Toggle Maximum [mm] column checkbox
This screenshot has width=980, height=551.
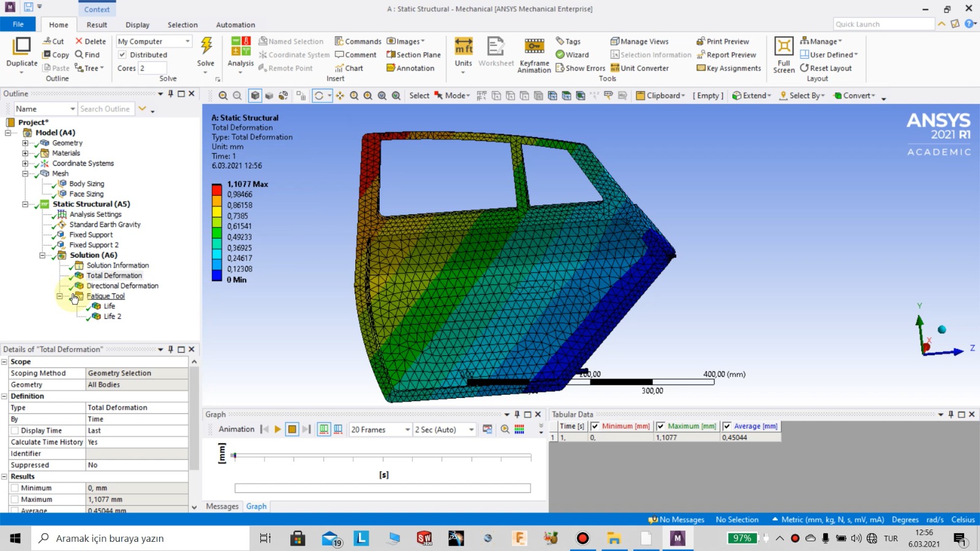660,426
